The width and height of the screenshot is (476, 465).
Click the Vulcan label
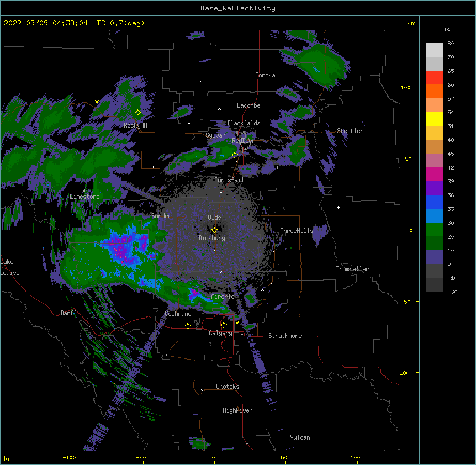coord(300,437)
